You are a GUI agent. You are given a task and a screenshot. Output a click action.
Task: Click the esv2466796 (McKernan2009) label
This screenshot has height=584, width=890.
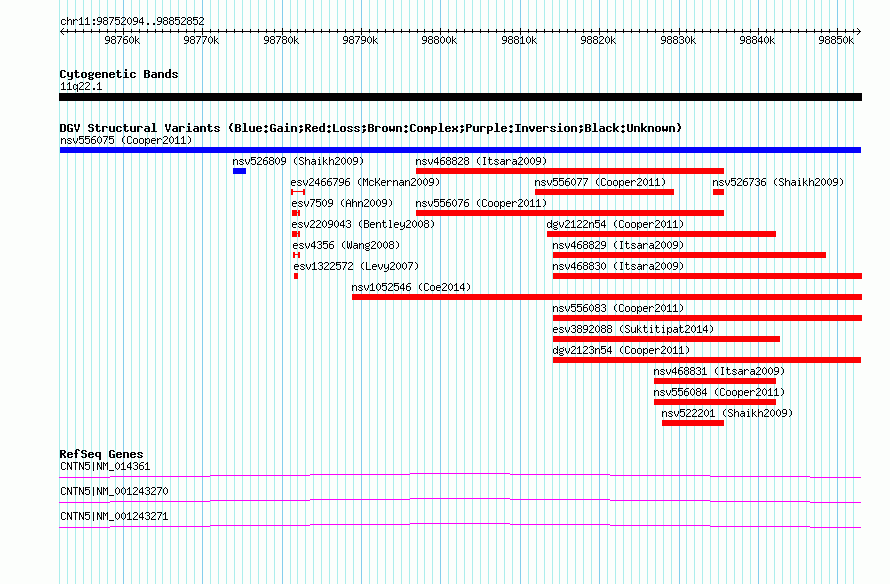pyautogui.click(x=365, y=182)
